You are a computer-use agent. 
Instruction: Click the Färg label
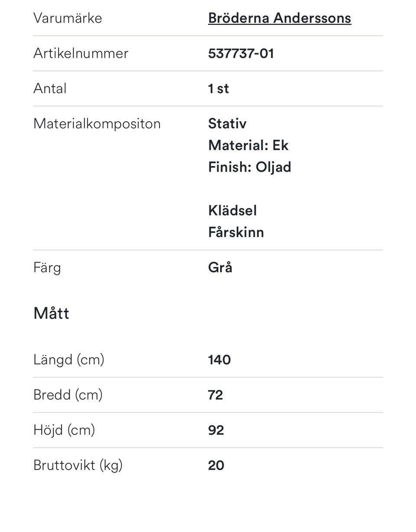click(x=47, y=268)
